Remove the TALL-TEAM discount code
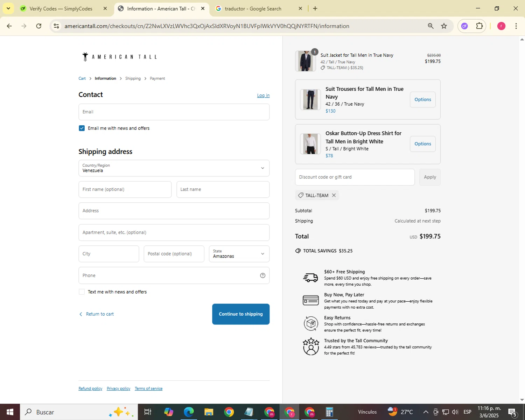The width and height of the screenshot is (525, 420). (x=334, y=195)
